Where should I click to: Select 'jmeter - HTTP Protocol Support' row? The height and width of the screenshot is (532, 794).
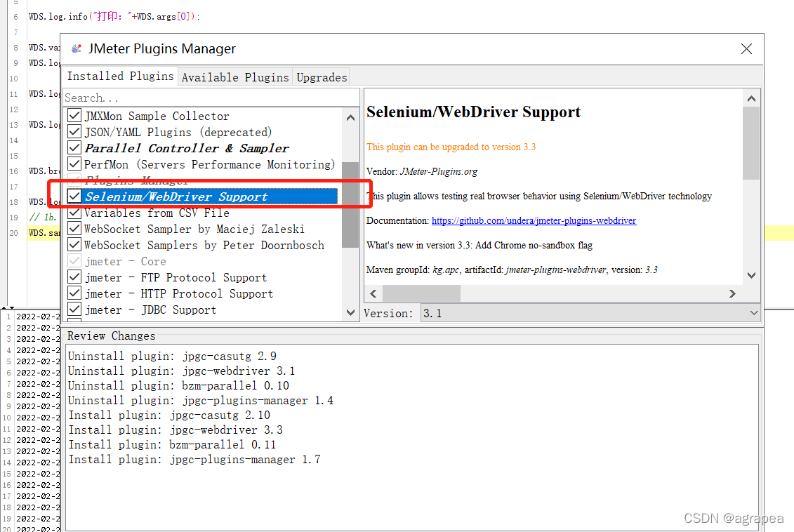(179, 294)
